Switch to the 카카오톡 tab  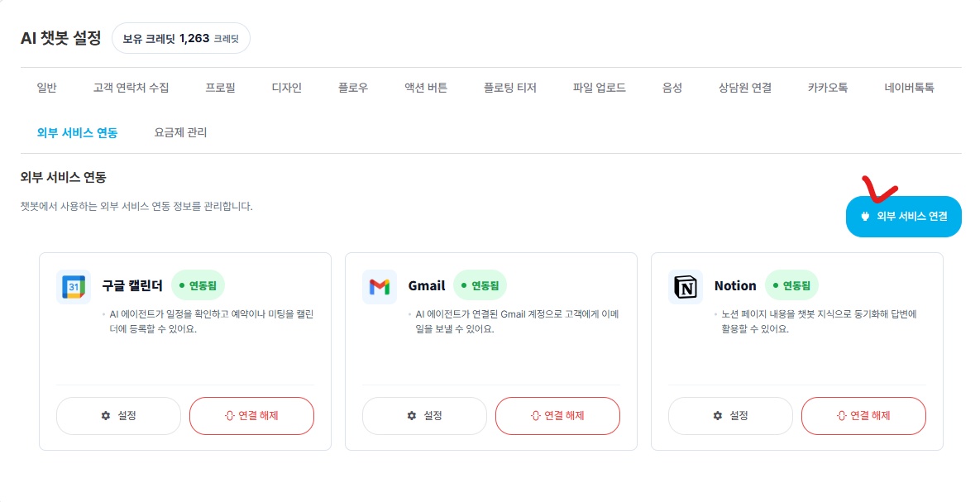pyautogui.click(x=828, y=88)
